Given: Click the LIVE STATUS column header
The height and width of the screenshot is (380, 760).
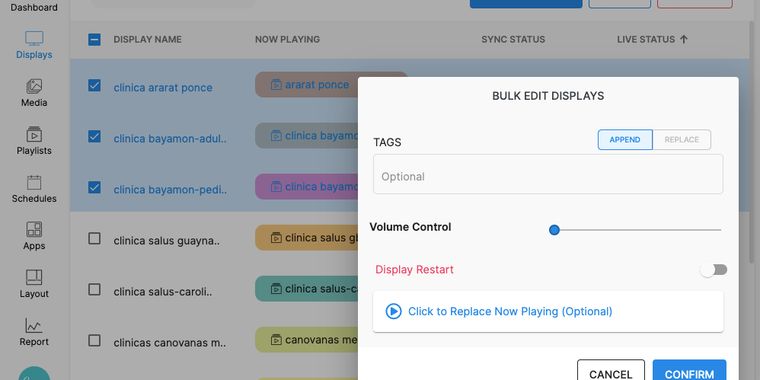Looking at the screenshot, I should coord(646,39).
